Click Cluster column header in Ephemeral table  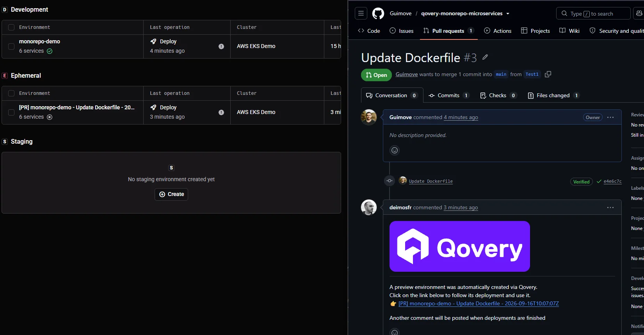tap(247, 93)
